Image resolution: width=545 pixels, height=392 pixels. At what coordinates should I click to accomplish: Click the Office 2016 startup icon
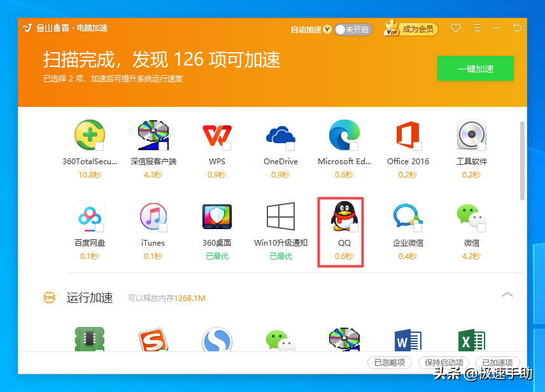click(x=407, y=135)
